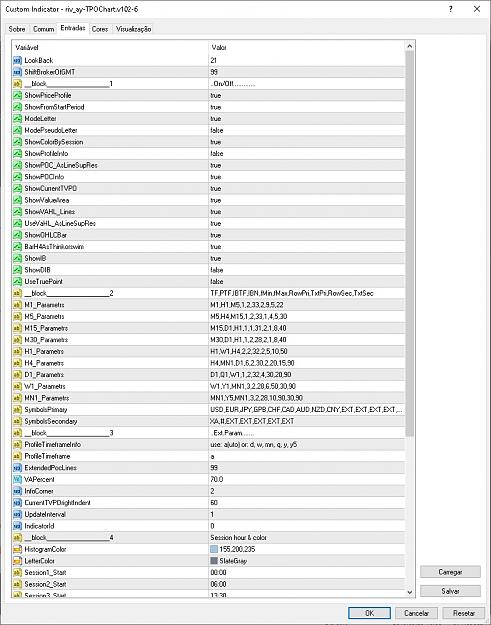Click the scrollbar down arrow
The height and width of the screenshot is (625, 491).
(410, 592)
